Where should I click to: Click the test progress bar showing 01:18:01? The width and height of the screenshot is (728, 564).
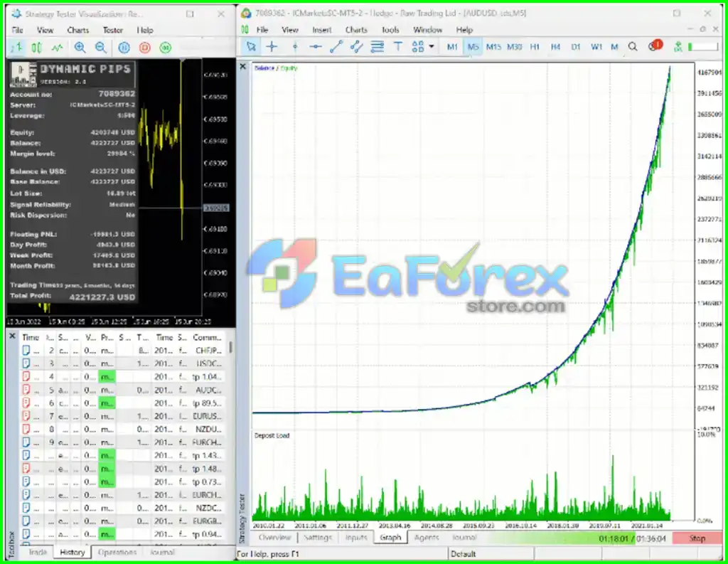[578, 538]
